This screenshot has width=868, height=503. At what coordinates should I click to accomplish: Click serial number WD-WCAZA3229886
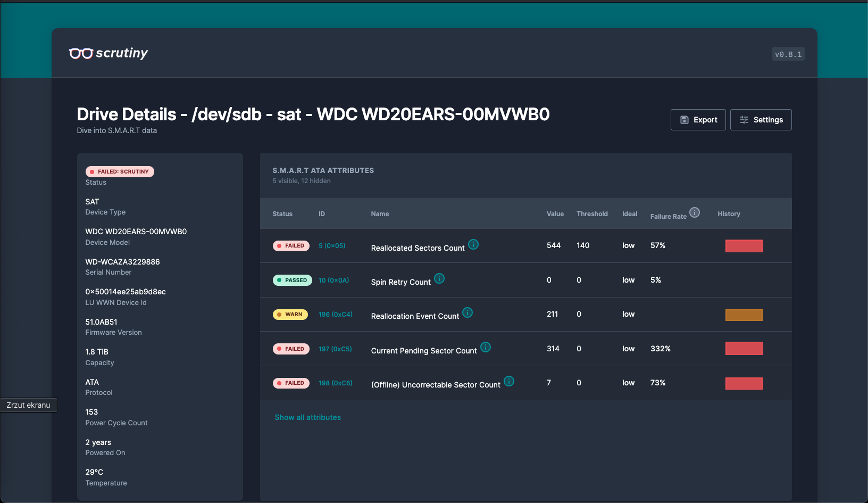click(122, 262)
